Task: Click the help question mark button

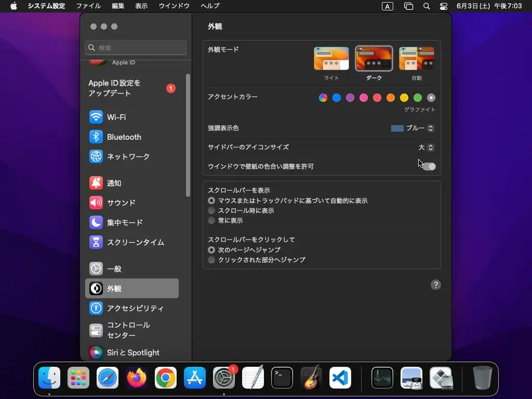Action: click(436, 285)
